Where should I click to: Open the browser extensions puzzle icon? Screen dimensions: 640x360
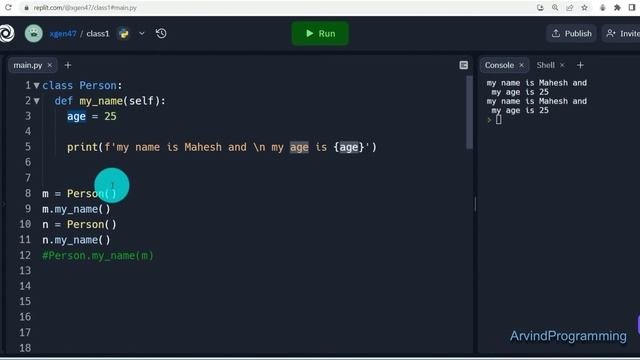[x=617, y=7]
